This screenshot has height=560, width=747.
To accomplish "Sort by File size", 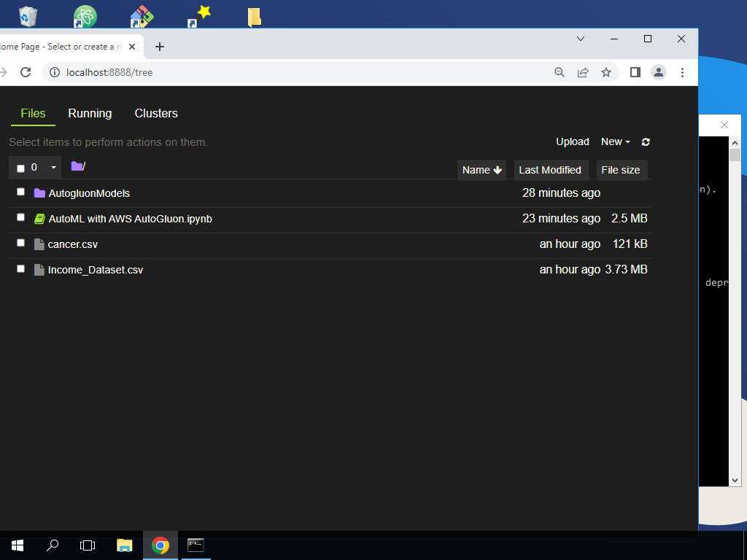I will tap(622, 170).
